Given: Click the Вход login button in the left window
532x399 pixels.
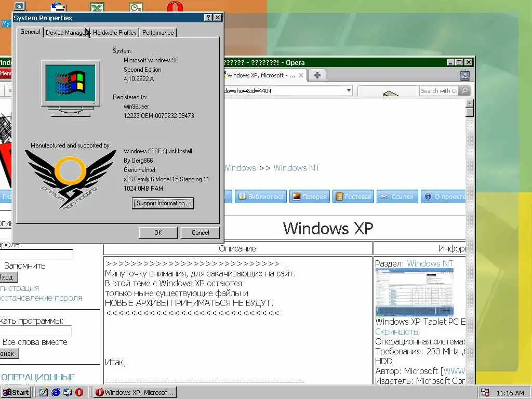Looking at the screenshot, I should click(8, 277).
